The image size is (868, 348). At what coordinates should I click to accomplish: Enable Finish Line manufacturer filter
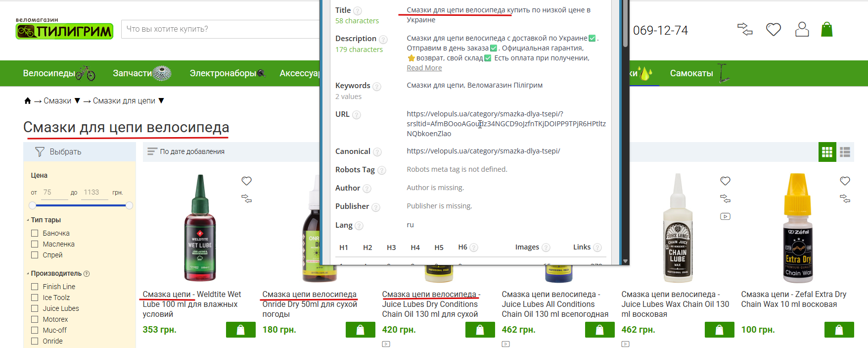point(35,287)
